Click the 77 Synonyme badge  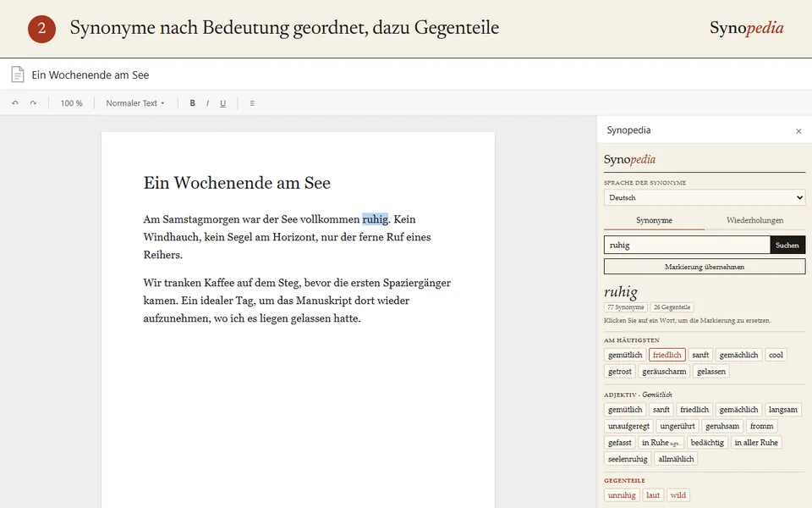[x=626, y=307]
